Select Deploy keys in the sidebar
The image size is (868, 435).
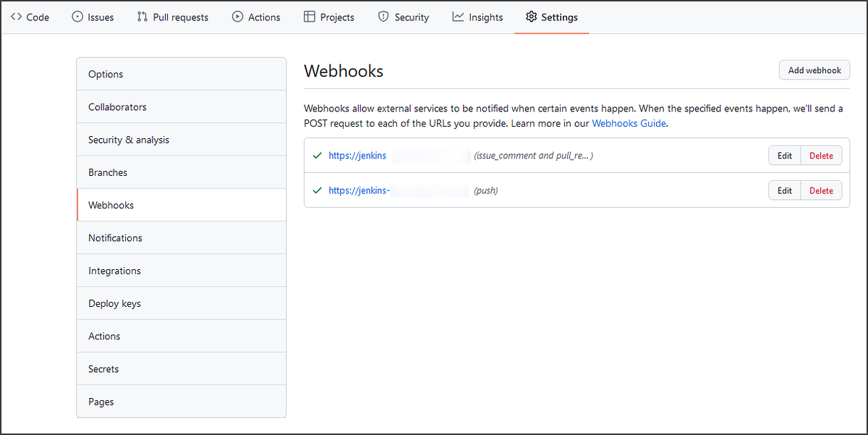point(114,303)
